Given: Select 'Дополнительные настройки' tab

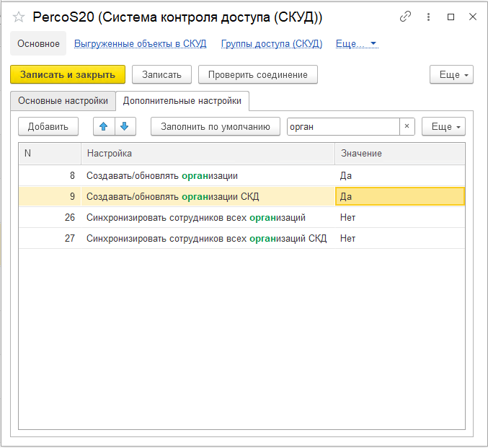Looking at the screenshot, I should 182,100.
